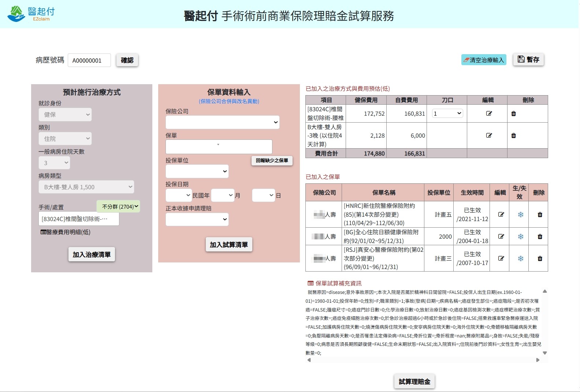Edit the B大樓-雙人房 treatment row
The image size is (580, 392).
[x=489, y=135]
